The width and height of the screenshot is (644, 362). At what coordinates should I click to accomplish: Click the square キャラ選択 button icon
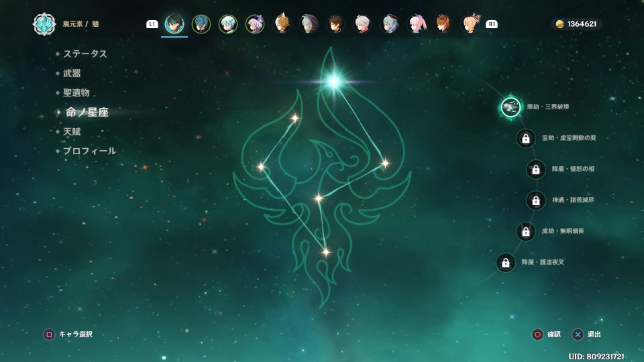pos(49,335)
